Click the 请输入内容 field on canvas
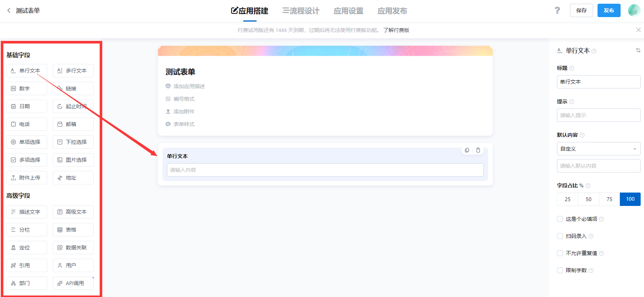This screenshot has width=644, height=297. [x=325, y=170]
